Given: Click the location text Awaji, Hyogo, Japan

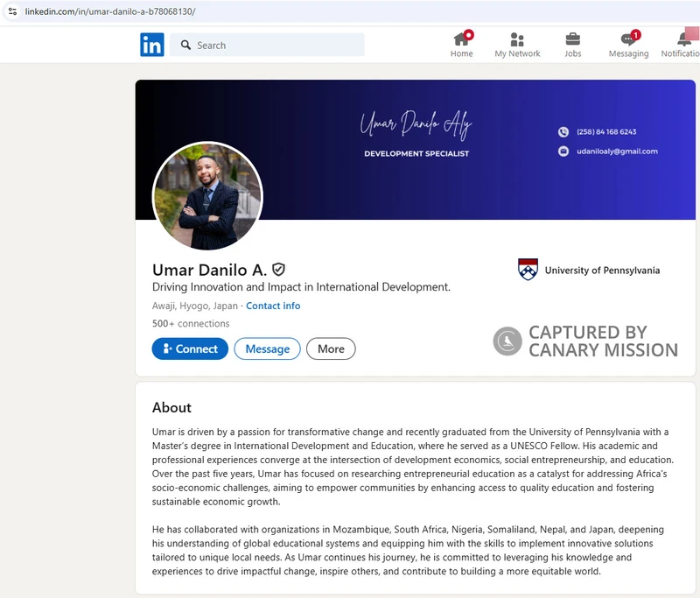Looking at the screenshot, I should pyautogui.click(x=194, y=306).
